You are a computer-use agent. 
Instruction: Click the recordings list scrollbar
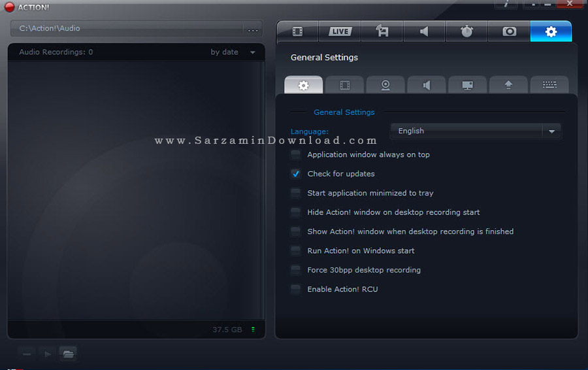pyautogui.click(x=262, y=190)
